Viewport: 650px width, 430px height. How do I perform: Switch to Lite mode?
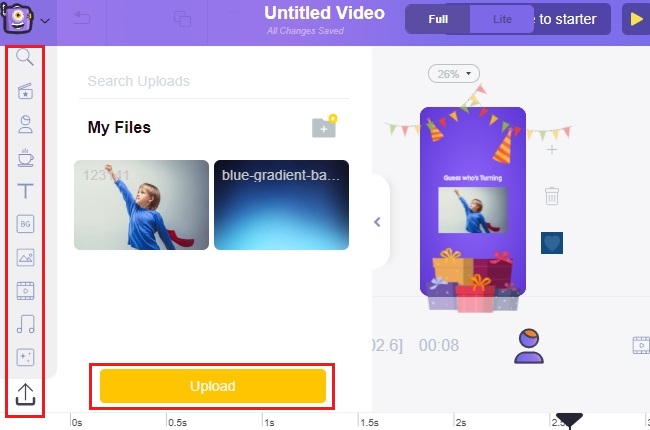point(502,19)
